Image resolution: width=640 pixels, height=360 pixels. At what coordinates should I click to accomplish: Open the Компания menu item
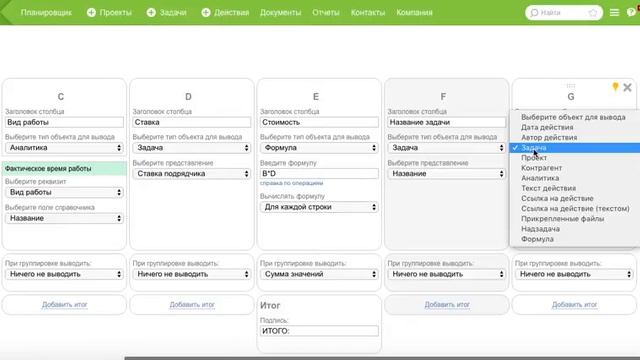[414, 13]
